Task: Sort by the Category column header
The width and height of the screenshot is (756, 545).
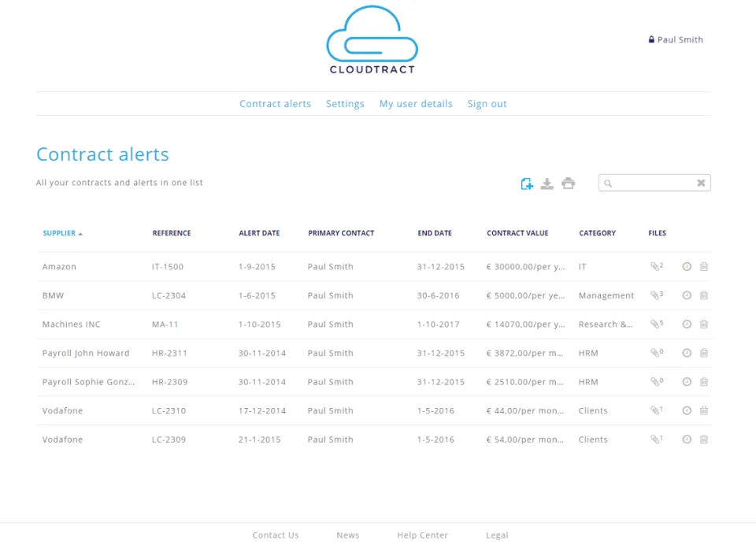Action: (598, 233)
